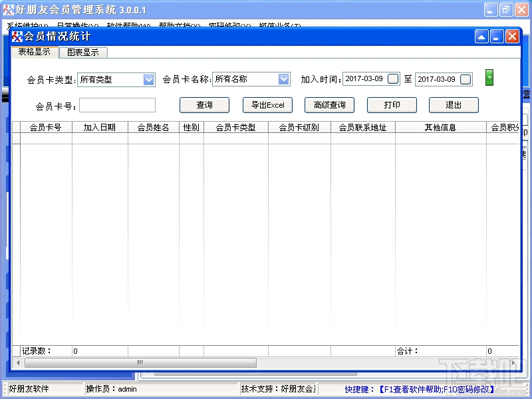The image size is (532, 399).
Task: Click the 查询 button
Action: coord(204,105)
